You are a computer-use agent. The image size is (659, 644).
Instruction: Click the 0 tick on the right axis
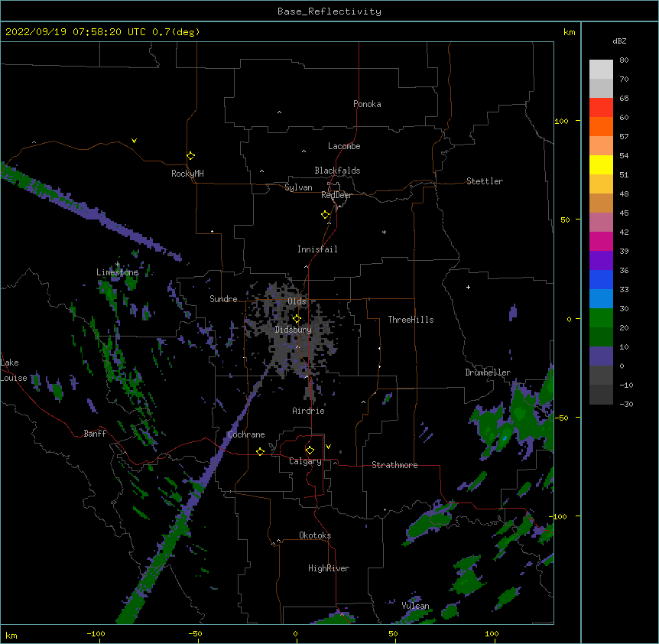point(569,320)
